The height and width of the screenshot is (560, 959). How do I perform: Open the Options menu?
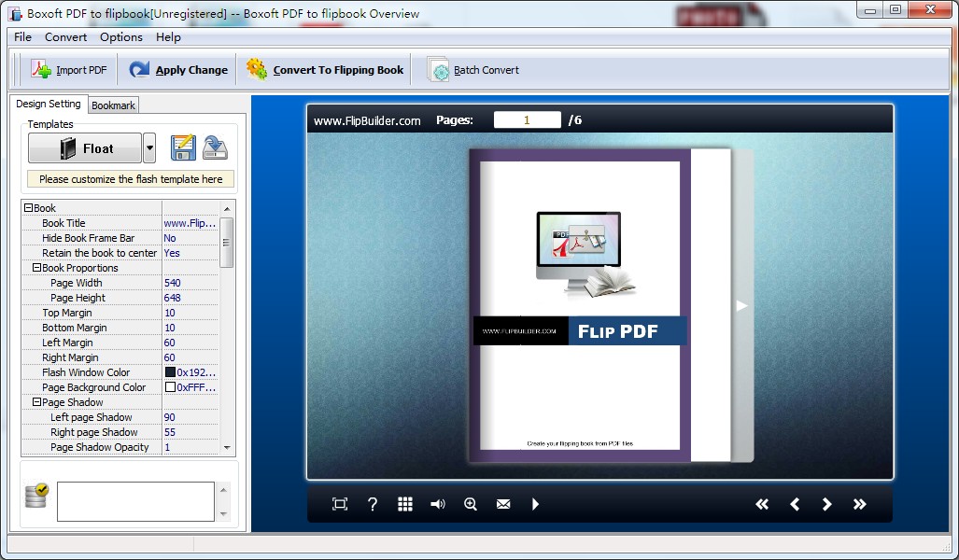point(121,36)
